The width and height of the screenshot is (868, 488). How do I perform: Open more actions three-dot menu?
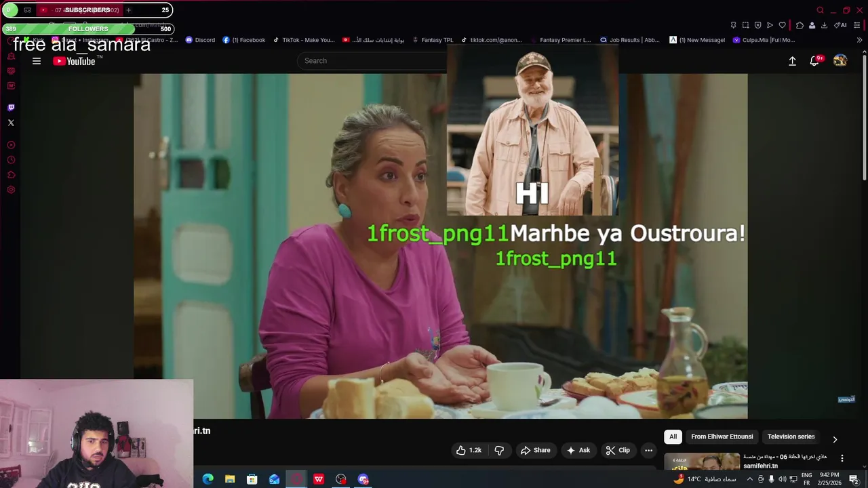coord(648,450)
